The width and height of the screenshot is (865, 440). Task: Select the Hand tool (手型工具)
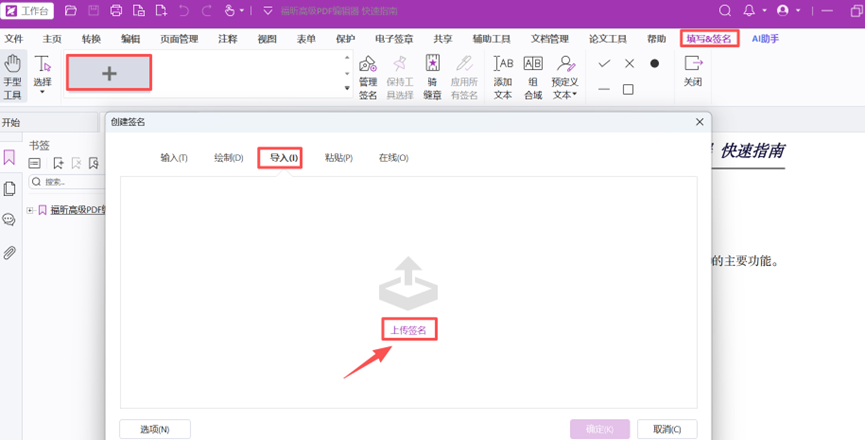12,74
